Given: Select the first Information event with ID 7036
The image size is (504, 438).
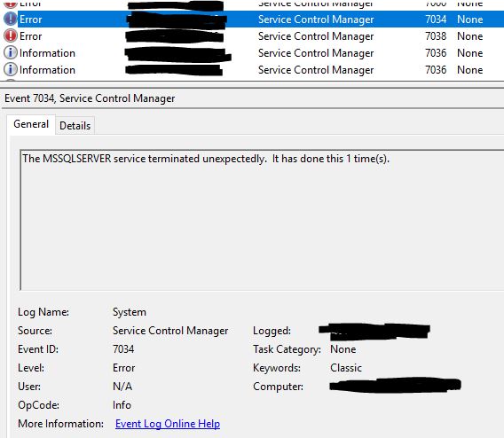Looking at the screenshot, I should [x=252, y=52].
